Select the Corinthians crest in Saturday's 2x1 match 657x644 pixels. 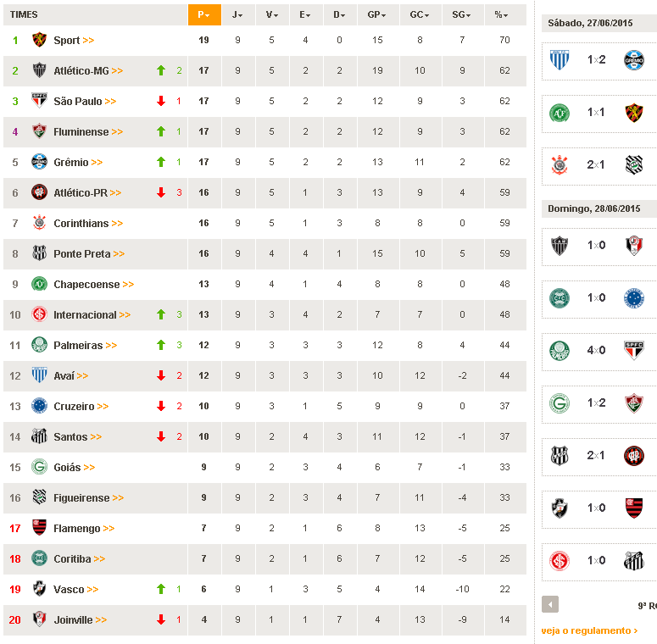tap(560, 164)
